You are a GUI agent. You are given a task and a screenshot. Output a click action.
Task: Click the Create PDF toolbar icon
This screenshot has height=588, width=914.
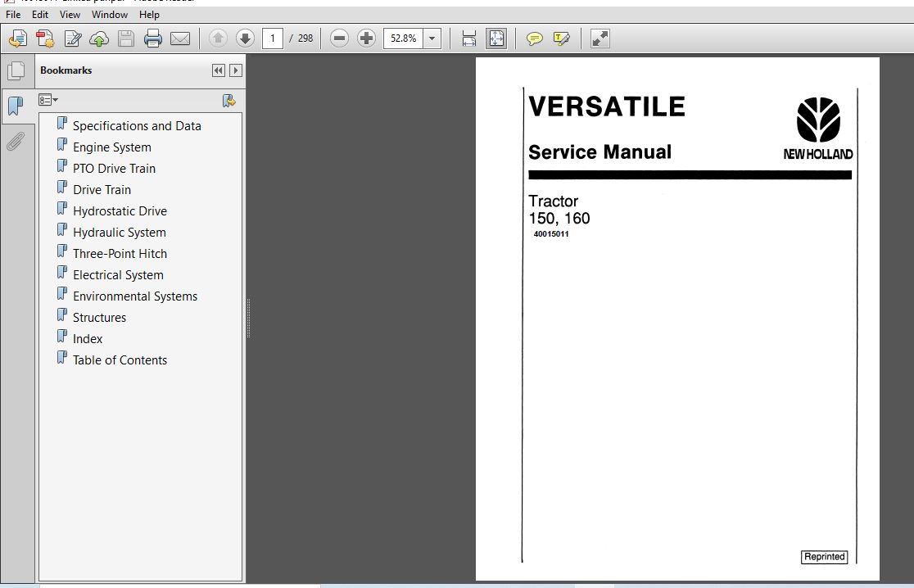(45, 38)
